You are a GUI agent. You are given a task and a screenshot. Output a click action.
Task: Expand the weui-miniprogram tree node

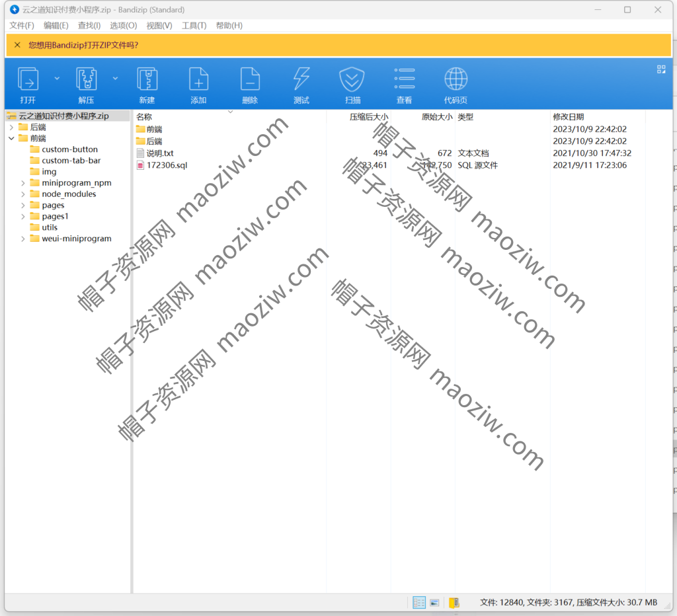pos(23,239)
